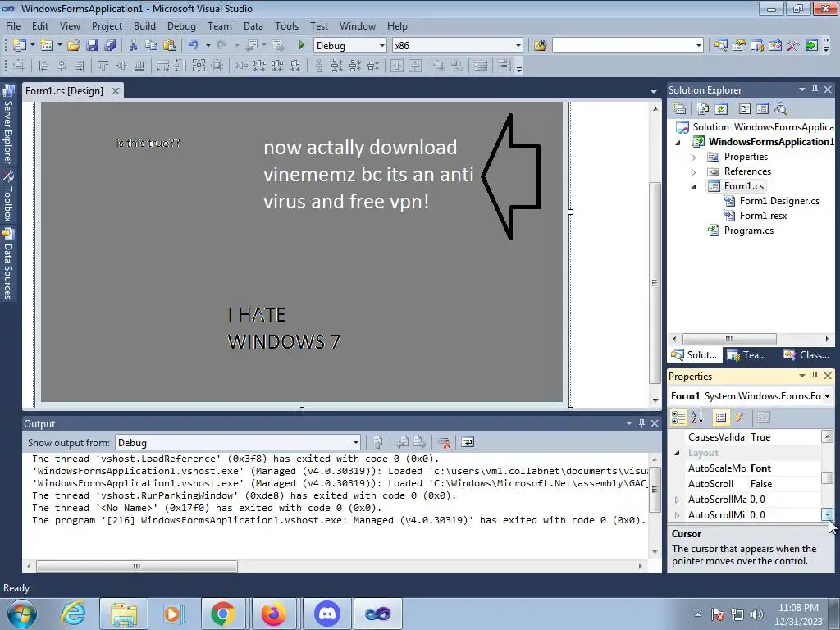Open the Form1 object selector dropdown
Screen dimensions: 840x630
[828, 396]
